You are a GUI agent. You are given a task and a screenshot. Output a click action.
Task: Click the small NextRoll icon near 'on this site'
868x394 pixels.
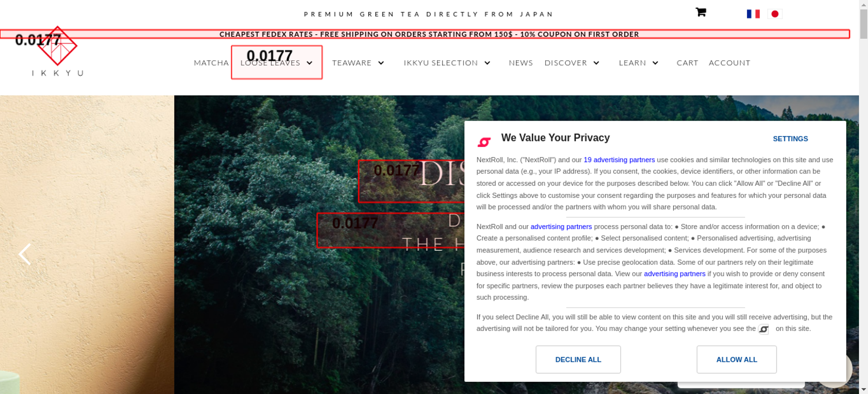pos(763,329)
